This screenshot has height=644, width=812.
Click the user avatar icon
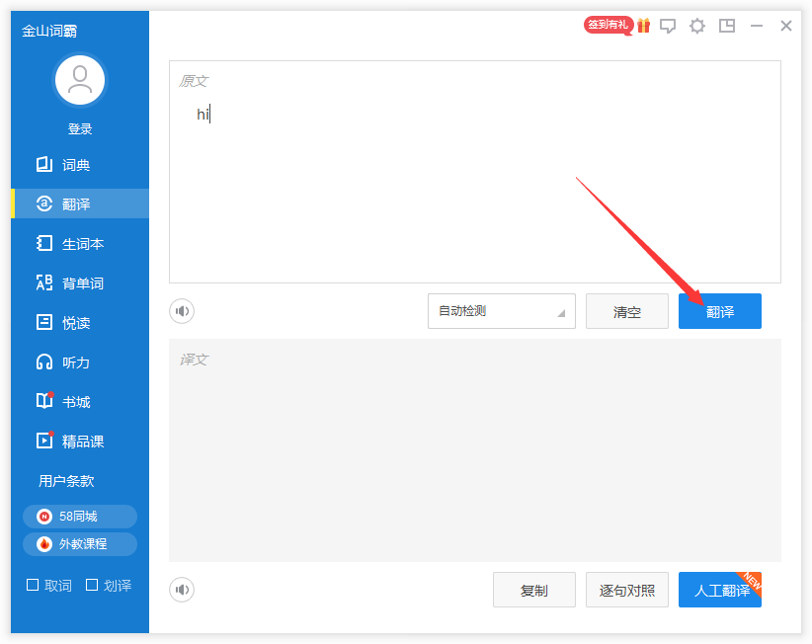click(80, 80)
